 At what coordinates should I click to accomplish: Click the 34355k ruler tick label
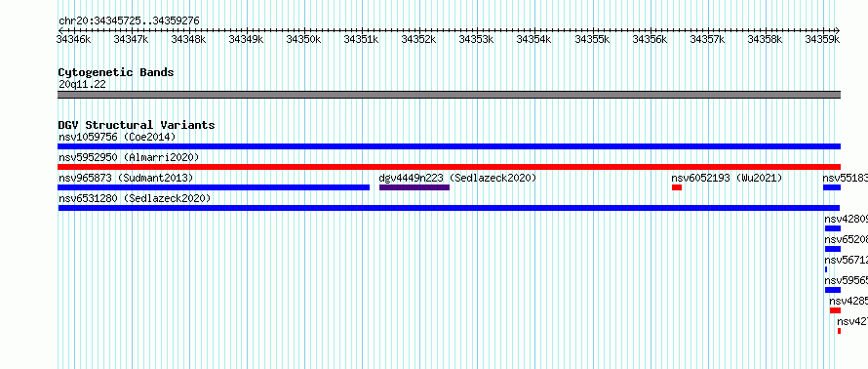[x=592, y=39]
